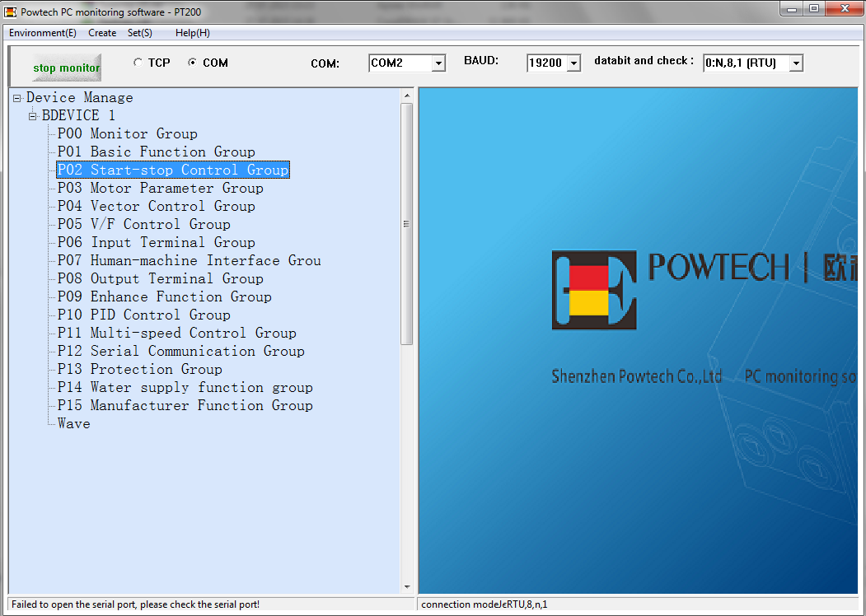The height and width of the screenshot is (616, 866).
Task: Select P12 Serial Communication Group
Action: (181, 351)
